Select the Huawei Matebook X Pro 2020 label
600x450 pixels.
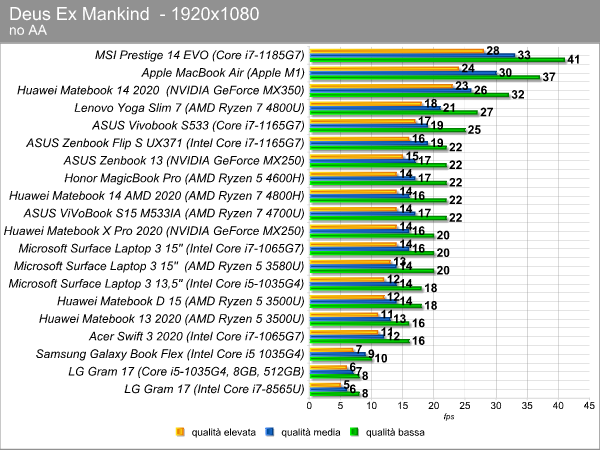click(x=154, y=231)
